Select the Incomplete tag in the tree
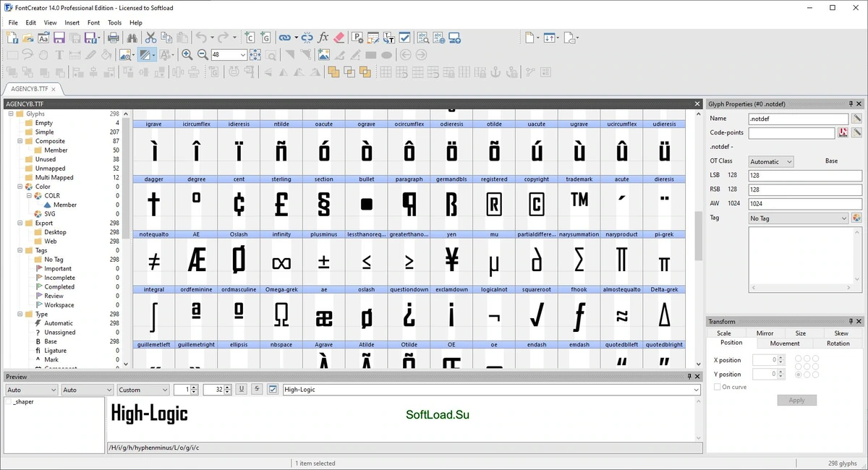868x470 pixels. [x=59, y=278]
